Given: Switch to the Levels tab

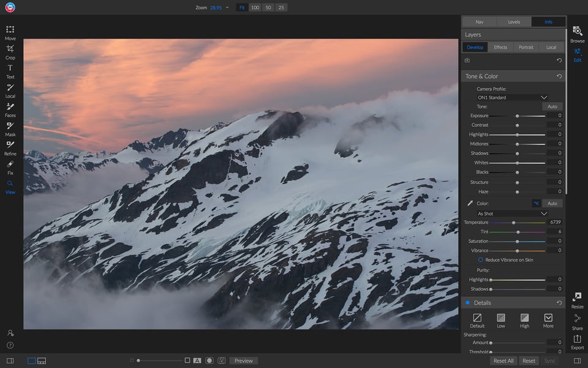Looking at the screenshot, I should (x=514, y=22).
